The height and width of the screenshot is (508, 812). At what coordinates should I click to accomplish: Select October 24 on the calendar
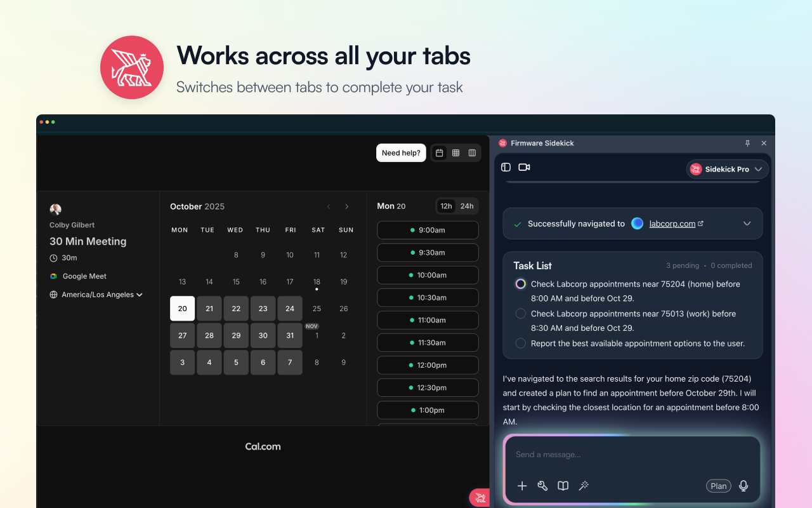click(x=290, y=309)
